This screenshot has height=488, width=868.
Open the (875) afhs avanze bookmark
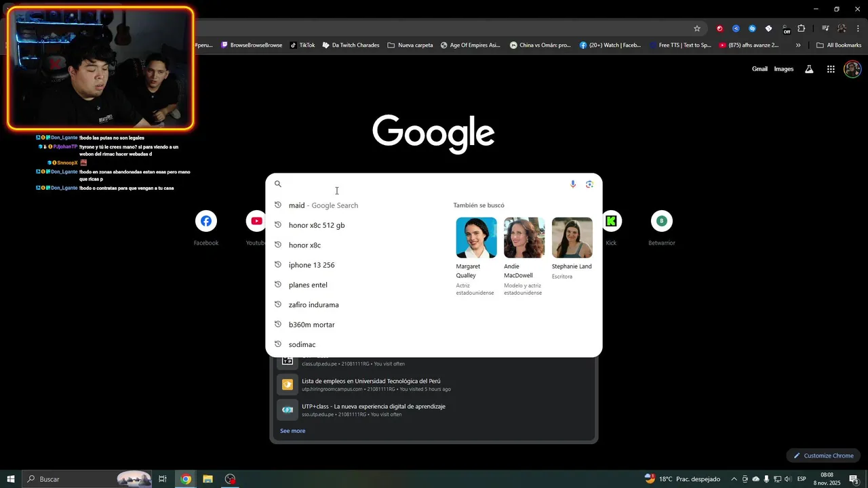[749, 45]
